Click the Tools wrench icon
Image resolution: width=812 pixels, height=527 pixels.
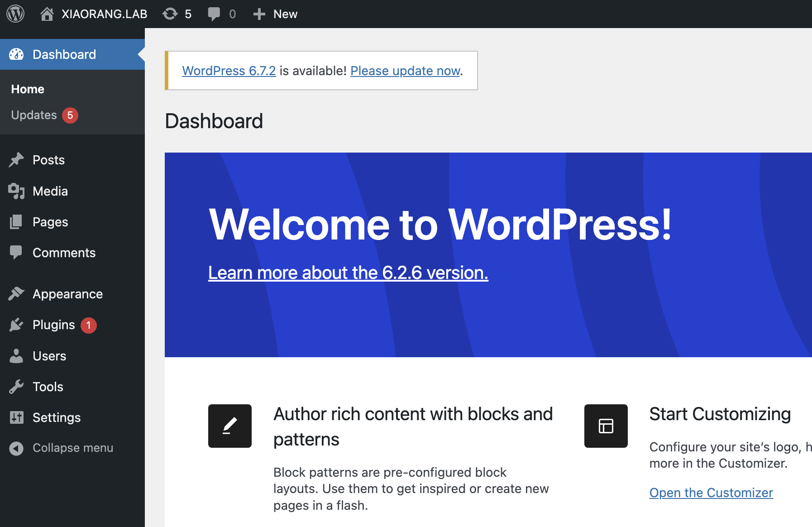coord(16,387)
